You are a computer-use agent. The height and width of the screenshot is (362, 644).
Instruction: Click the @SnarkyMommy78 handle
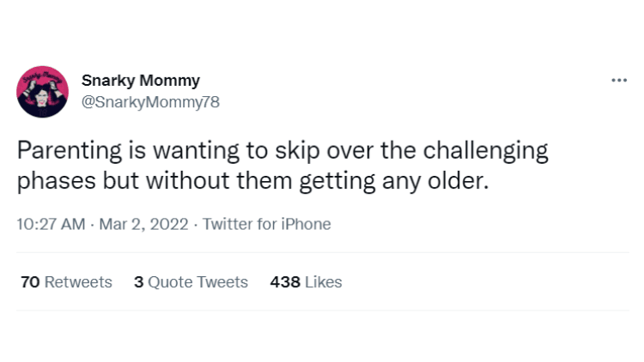(x=150, y=102)
